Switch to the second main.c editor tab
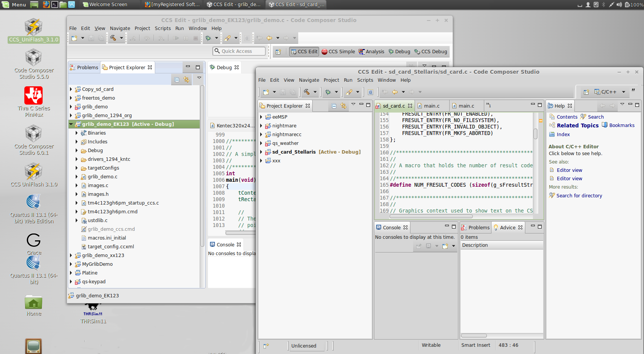 (x=466, y=106)
